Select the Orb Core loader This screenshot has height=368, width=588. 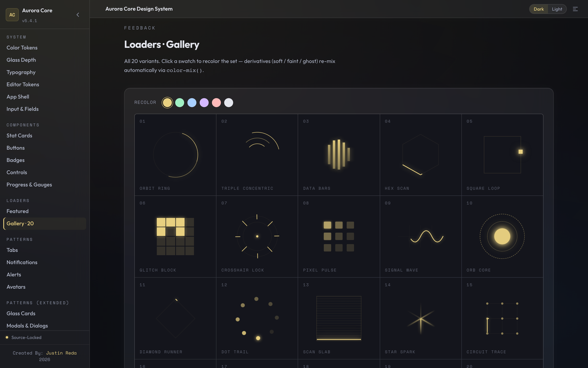pyautogui.click(x=502, y=237)
